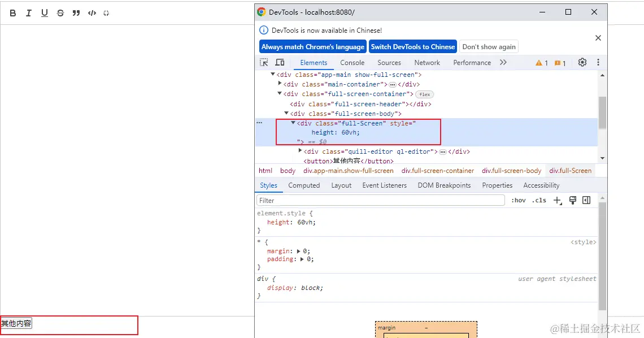Select div.app-main.show-full-screen breadcrumb
The height and width of the screenshot is (338, 644).
(349, 171)
